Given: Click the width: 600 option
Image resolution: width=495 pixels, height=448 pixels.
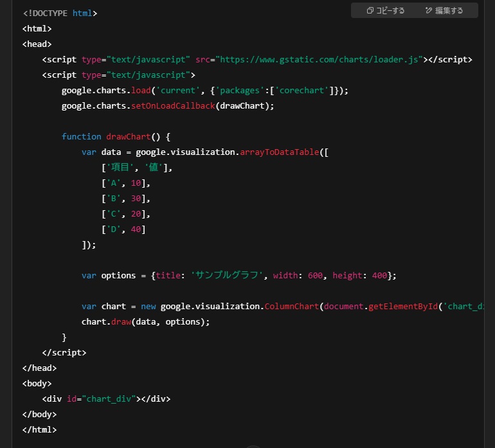Looking at the screenshot, I should click(298, 276).
